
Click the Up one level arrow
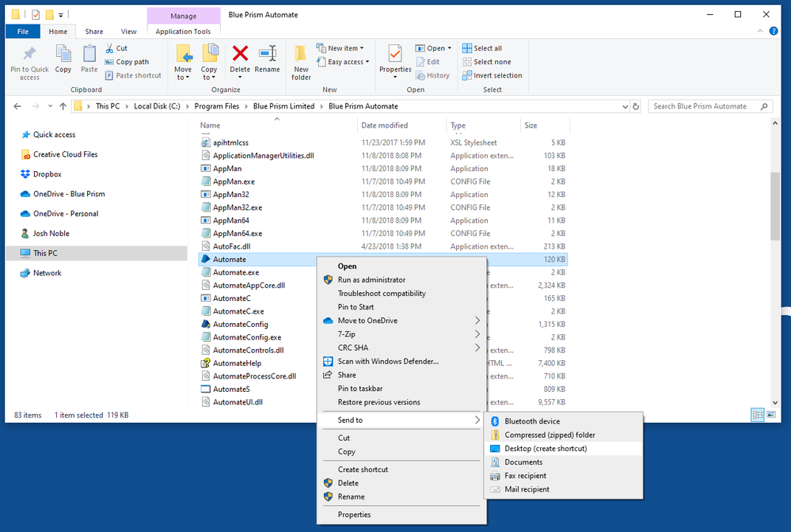click(63, 106)
